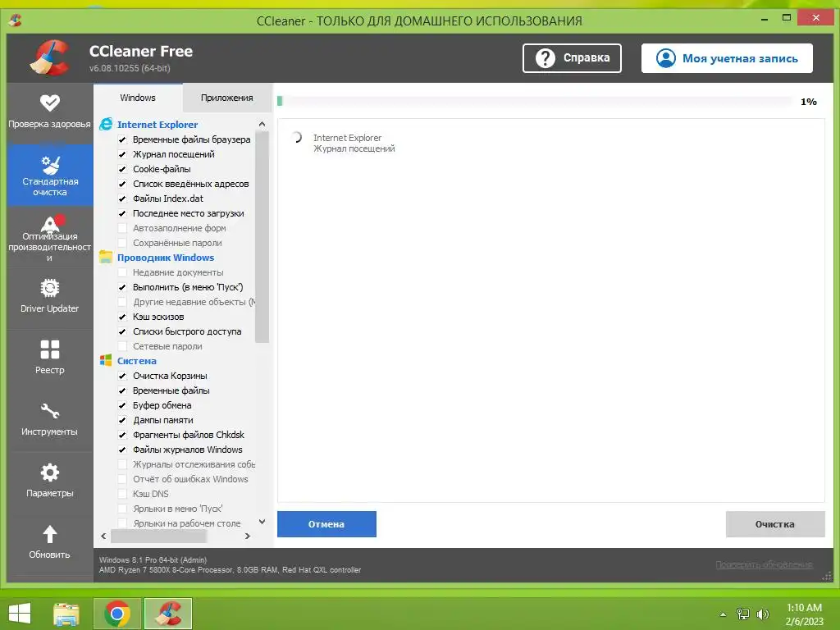Show hidden tray icons arrow
840x630 pixels.
pyautogui.click(x=724, y=614)
